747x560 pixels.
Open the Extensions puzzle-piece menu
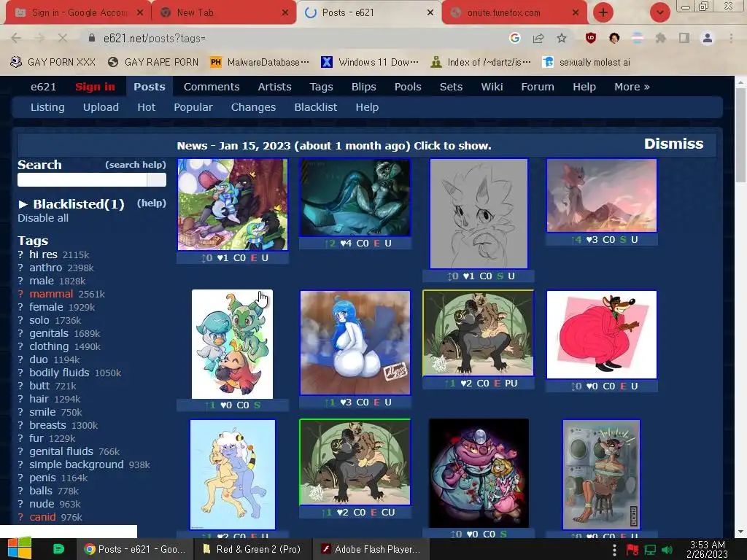pyautogui.click(x=660, y=38)
